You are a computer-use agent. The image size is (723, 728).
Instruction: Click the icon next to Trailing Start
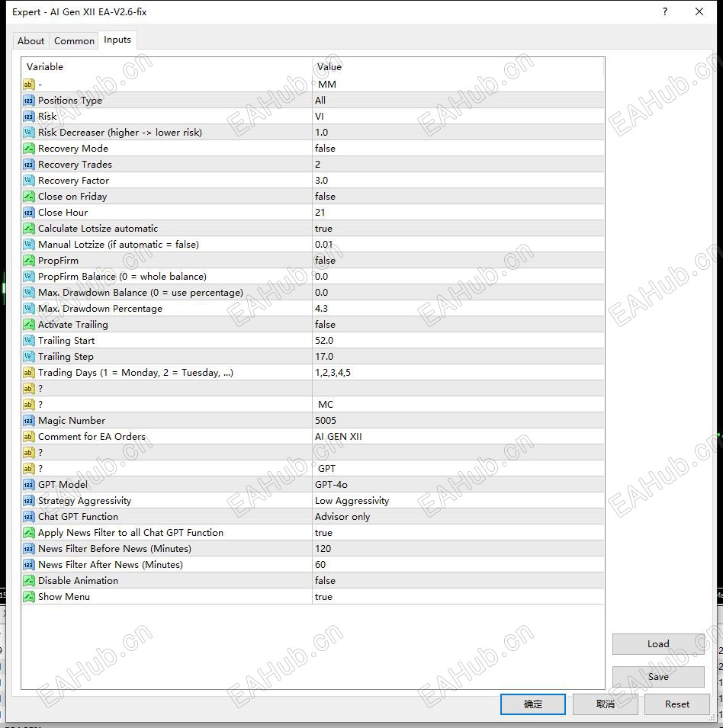(x=29, y=341)
